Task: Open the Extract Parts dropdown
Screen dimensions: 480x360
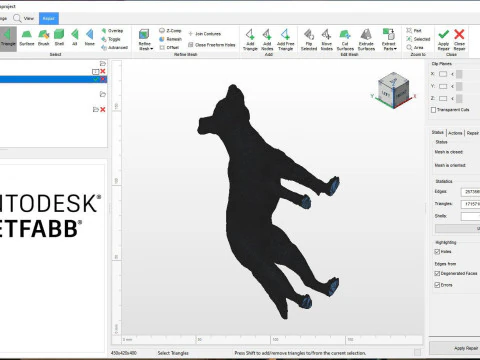Action: tap(389, 40)
